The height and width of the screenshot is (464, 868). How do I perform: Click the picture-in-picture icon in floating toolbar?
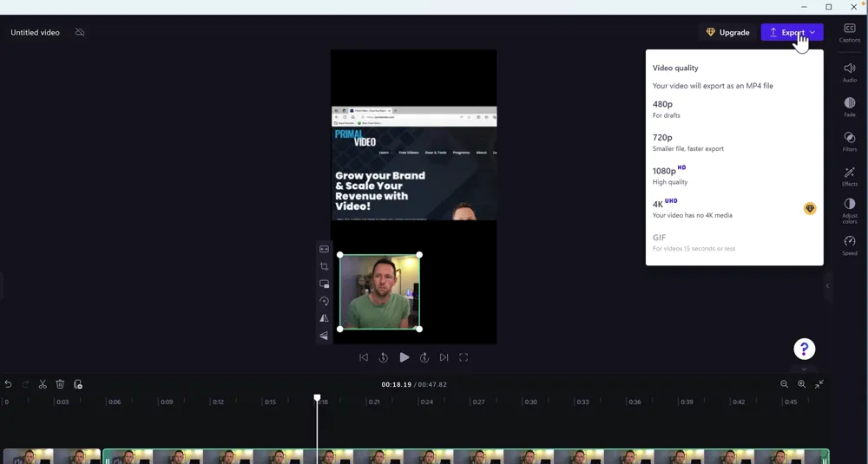[324, 284]
